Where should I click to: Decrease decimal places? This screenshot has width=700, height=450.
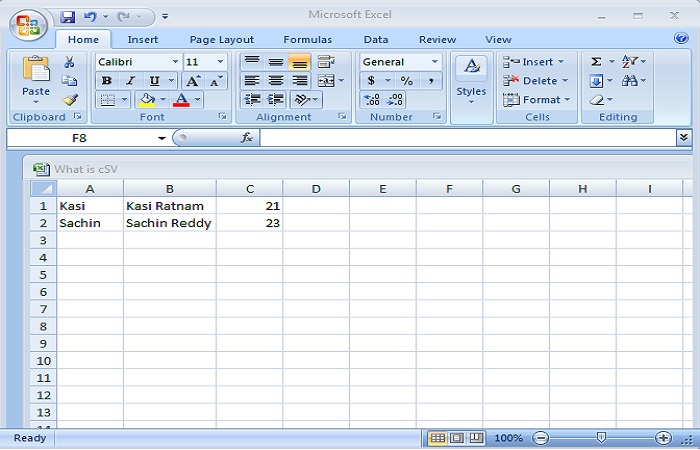(x=395, y=100)
